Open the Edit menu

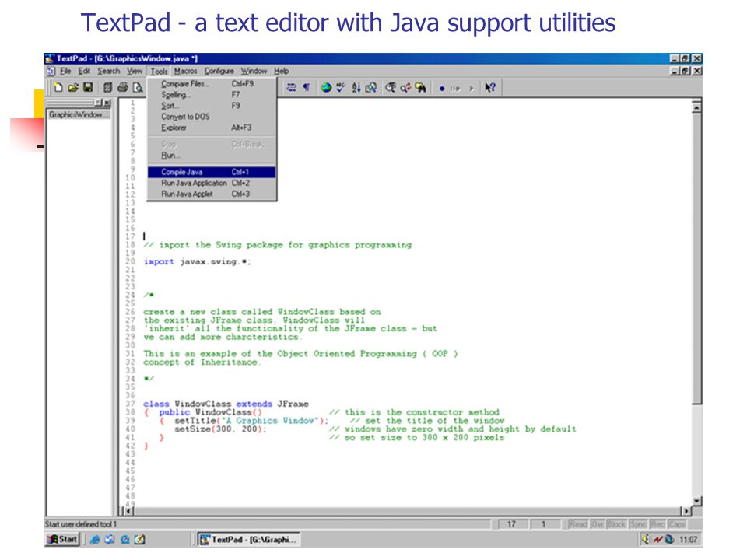pos(84,71)
